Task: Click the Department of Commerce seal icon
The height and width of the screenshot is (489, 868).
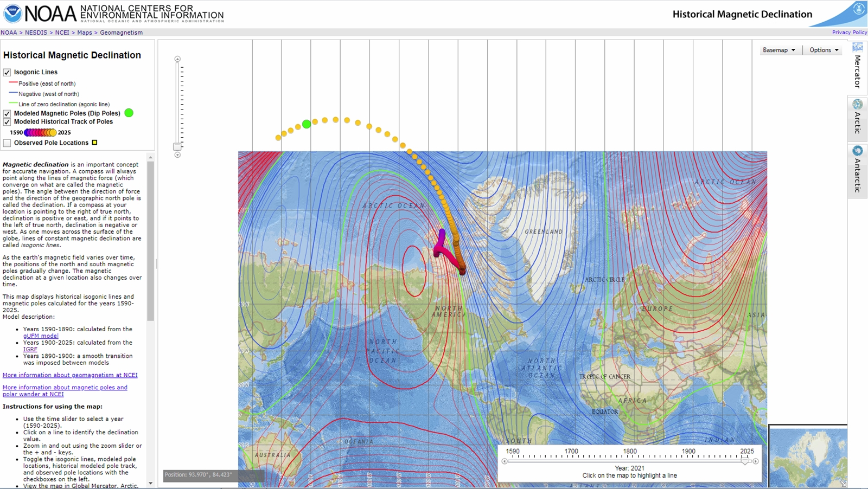Action: [859, 9]
